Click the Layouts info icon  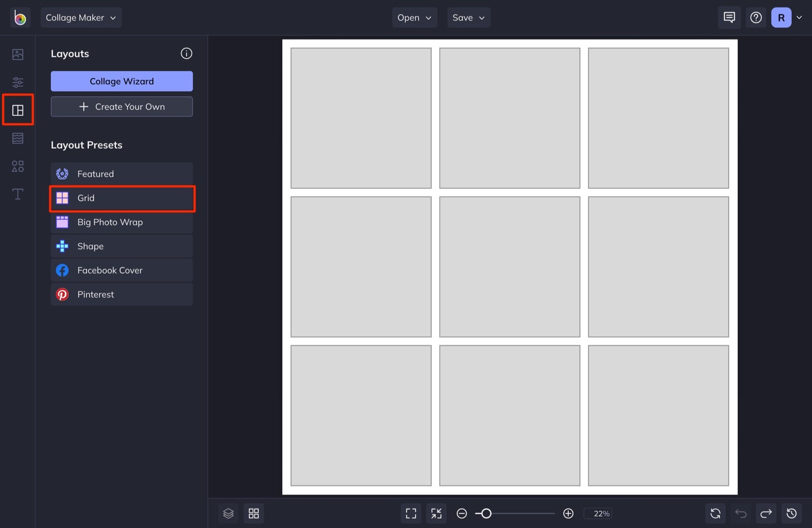[x=186, y=53]
